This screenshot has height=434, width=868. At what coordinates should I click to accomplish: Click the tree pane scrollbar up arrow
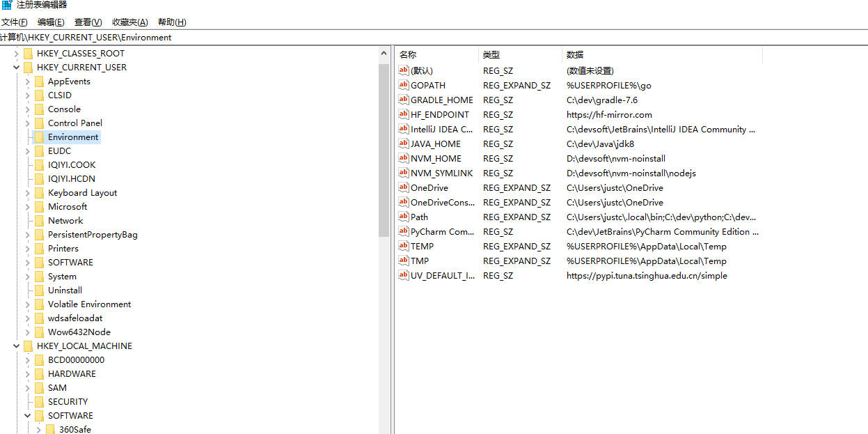[384, 54]
